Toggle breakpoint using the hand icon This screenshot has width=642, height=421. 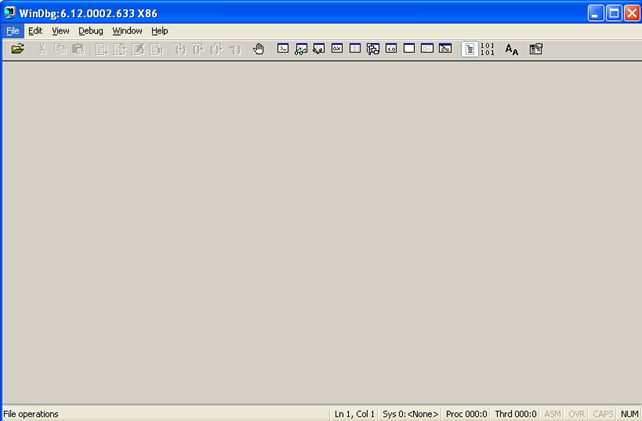[258, 48]
